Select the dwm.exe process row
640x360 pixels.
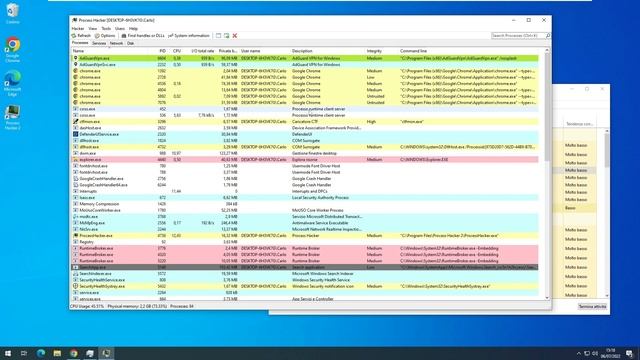(x=304, y=153)
